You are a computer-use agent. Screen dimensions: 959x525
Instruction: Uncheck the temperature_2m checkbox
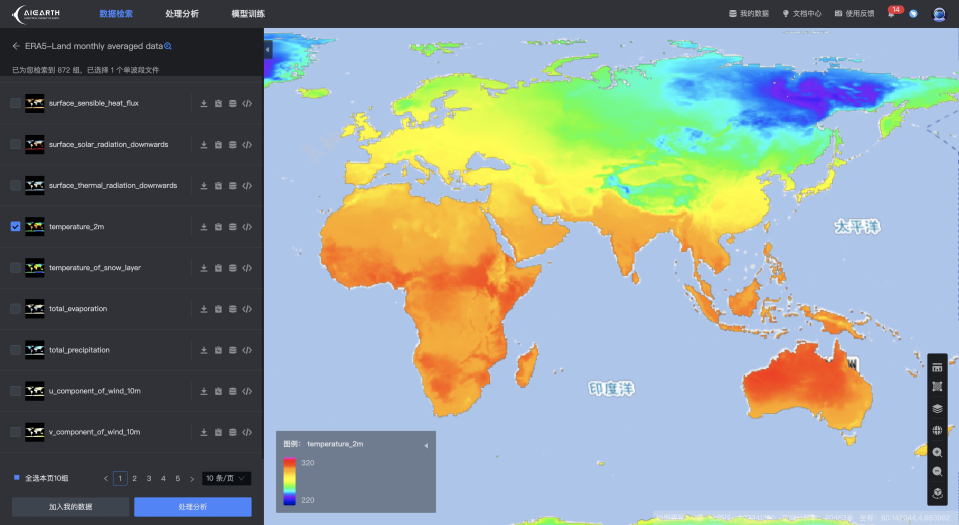[x=15, y=226]
